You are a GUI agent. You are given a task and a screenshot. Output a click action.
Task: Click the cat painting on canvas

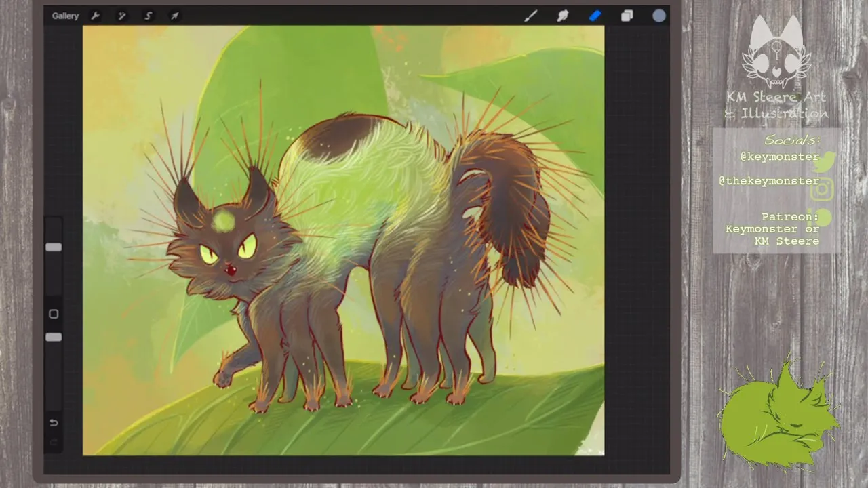click(x=343, y=241)
